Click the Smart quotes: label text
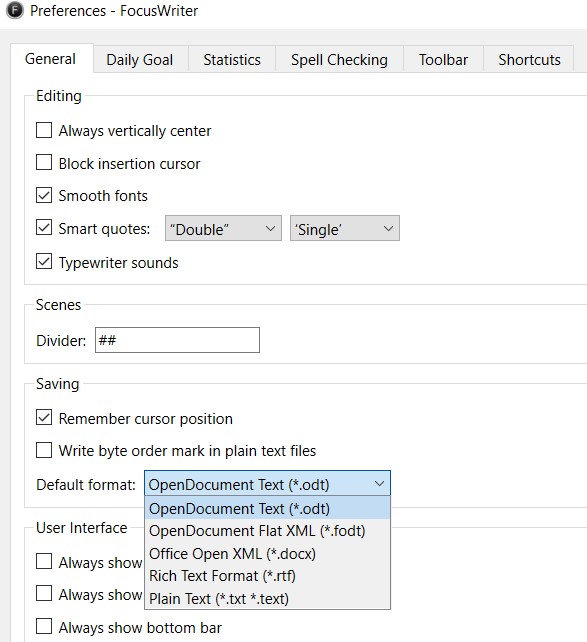Viewport: 587px width, 642px height. click(x=104, y=229)
